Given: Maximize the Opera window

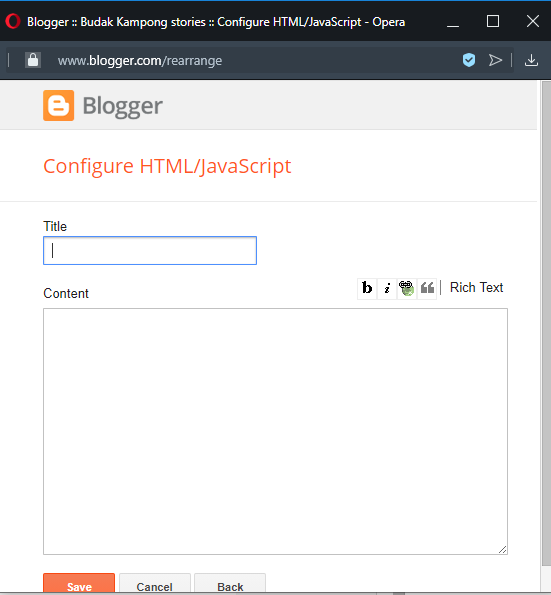Looking at the screenshot, I should point(493,21).
